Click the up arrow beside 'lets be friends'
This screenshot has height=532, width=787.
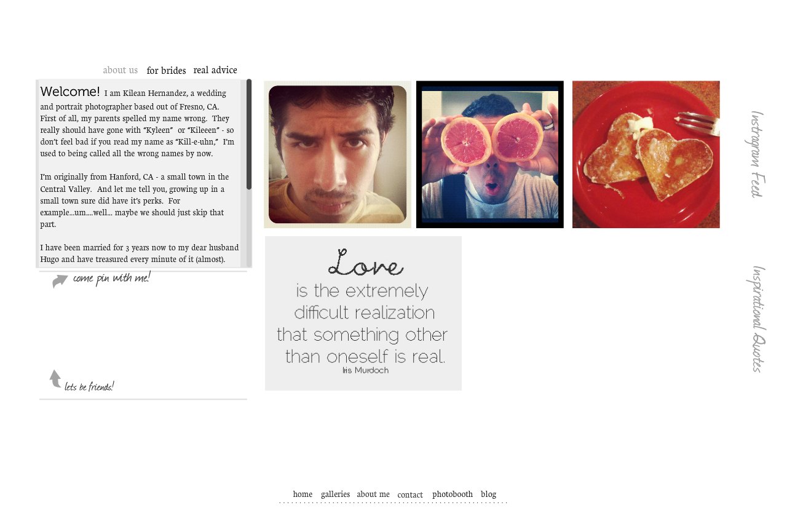55,379
